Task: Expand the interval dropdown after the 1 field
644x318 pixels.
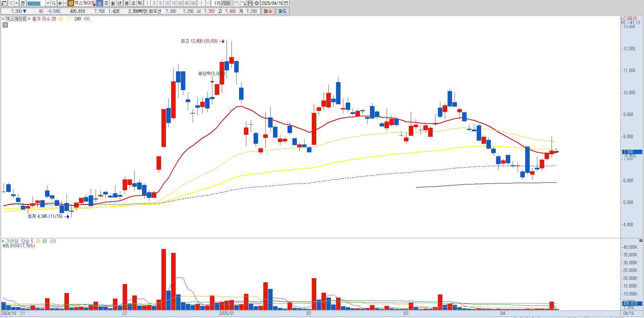Action: (208, 3)
